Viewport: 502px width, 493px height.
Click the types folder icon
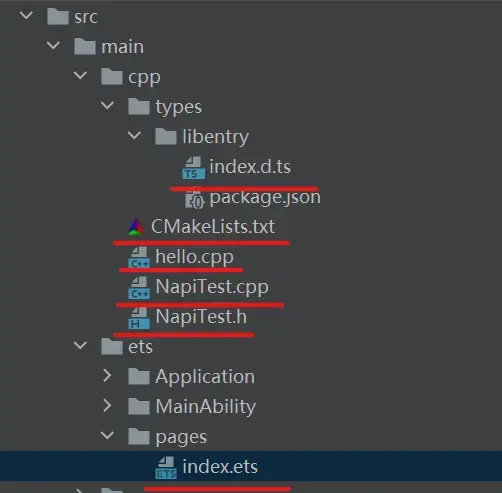click(x=139, y=107)
